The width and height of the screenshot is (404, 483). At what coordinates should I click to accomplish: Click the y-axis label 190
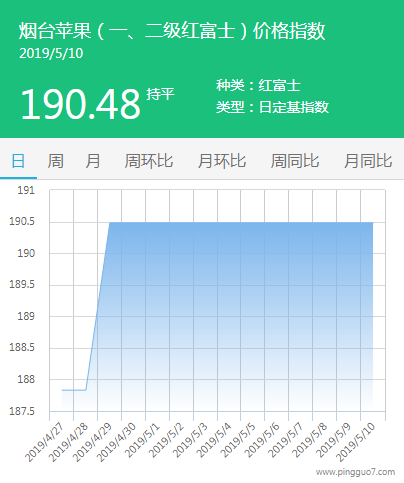pyautogui.click(x=26, y=253)
